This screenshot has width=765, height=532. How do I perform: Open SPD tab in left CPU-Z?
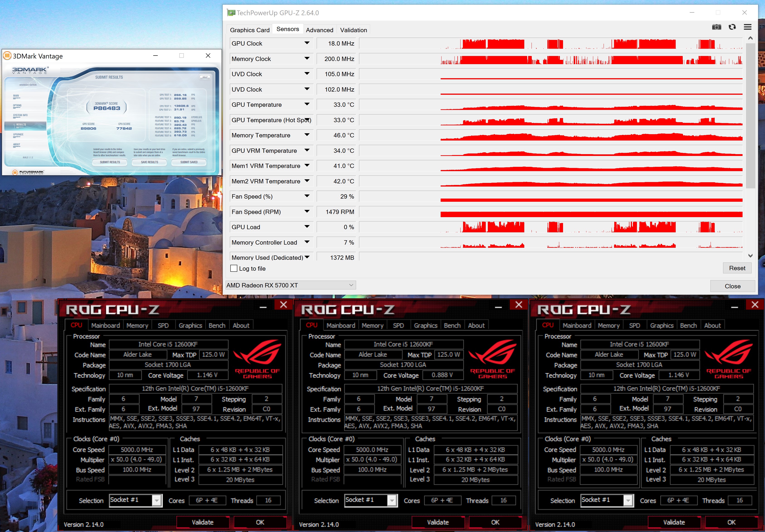[163, 326]
